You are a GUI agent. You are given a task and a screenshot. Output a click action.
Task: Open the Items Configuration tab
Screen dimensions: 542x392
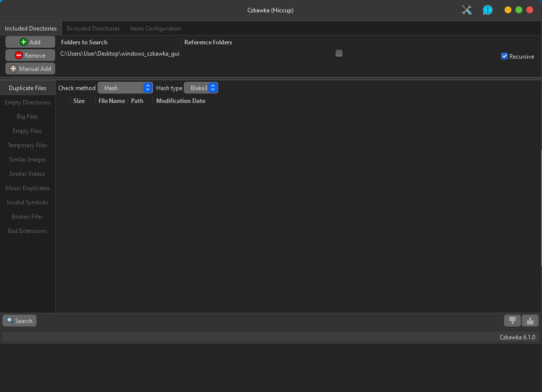point(155,28)
